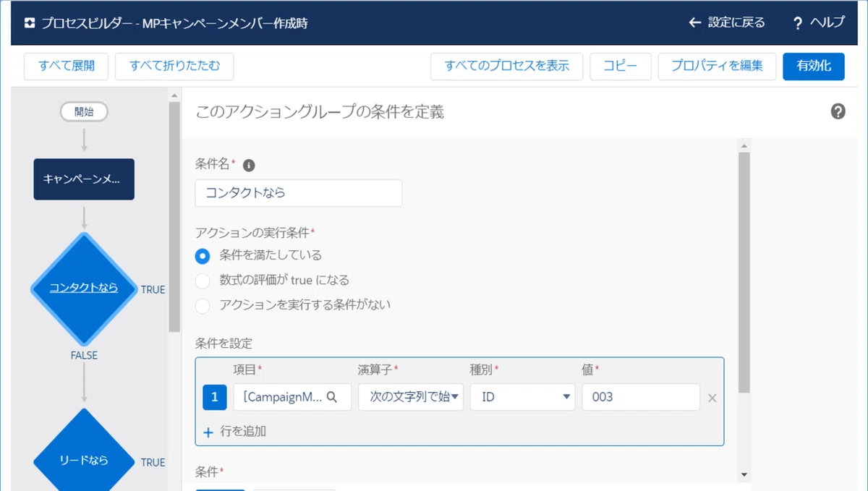868x491 pixels.
Task: Click the 有効化 button
Action: coord(814,66)
